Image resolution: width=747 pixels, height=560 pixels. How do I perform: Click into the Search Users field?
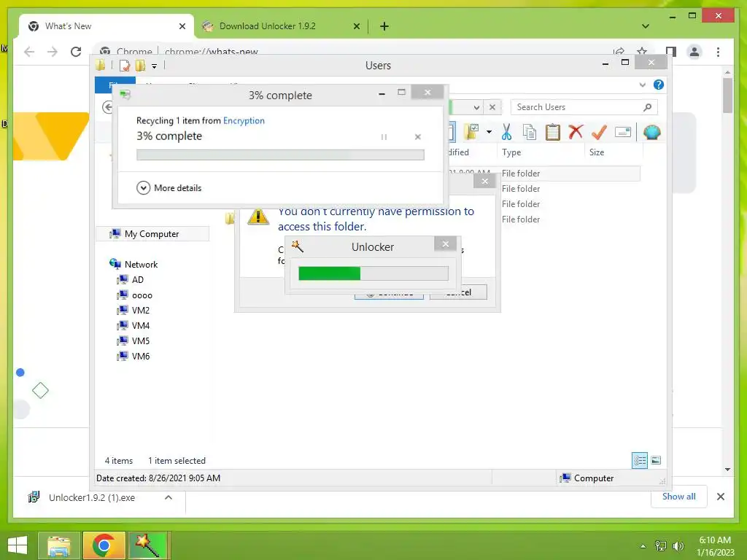(584, 107)
